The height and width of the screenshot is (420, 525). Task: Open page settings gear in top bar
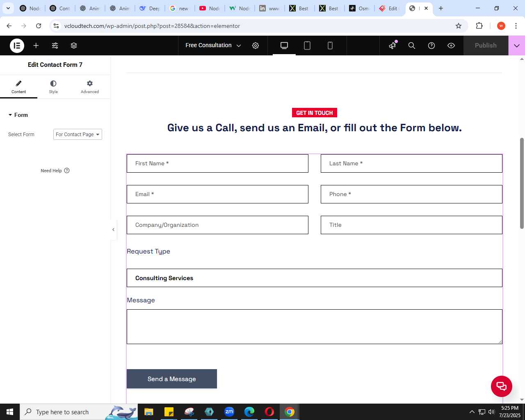pyautogui.click(x=256, y=46)
